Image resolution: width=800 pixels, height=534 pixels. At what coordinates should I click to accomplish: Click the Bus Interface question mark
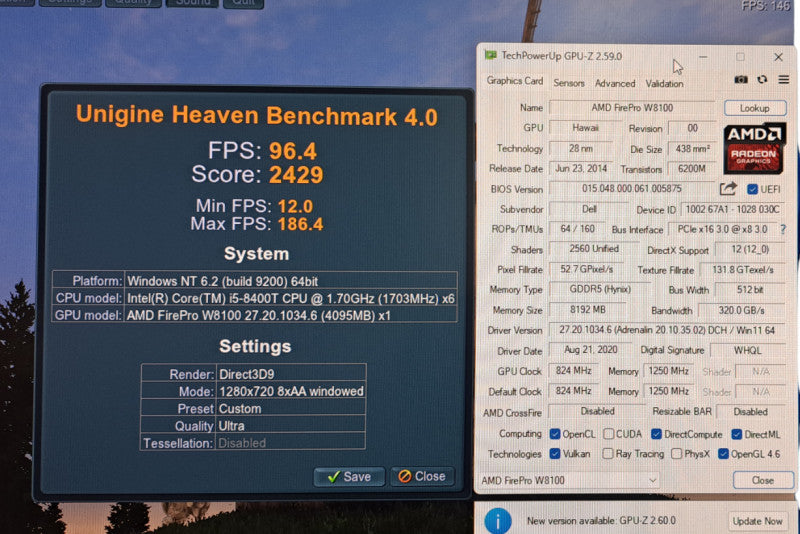click(783, 230)
